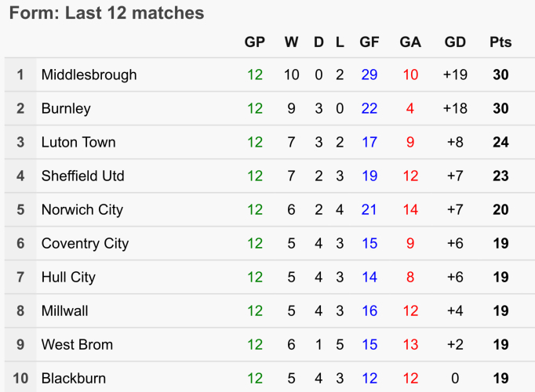The image size is (535, 392).
Task: Click the L losses column header
Action: click(340, 42)
